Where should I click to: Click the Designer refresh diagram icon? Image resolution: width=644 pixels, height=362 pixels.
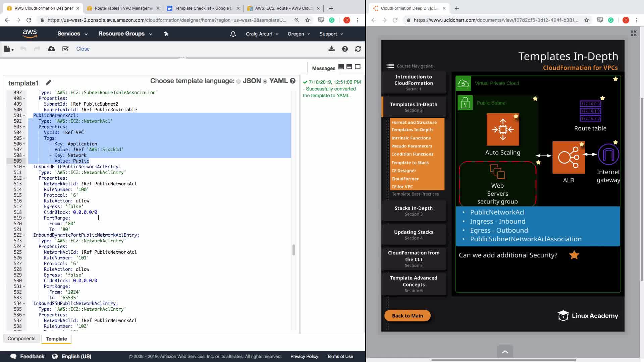point(358,49)
